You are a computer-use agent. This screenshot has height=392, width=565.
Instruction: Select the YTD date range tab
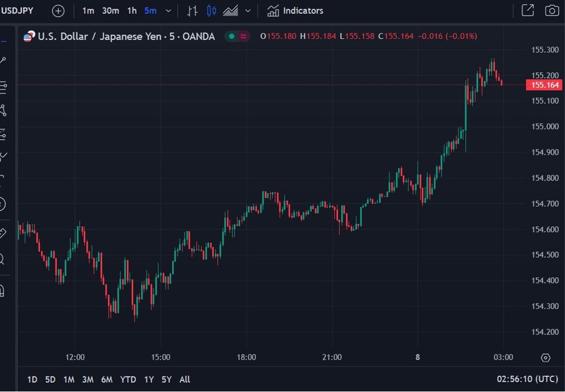pyautogui.click(x=128, y=380)
